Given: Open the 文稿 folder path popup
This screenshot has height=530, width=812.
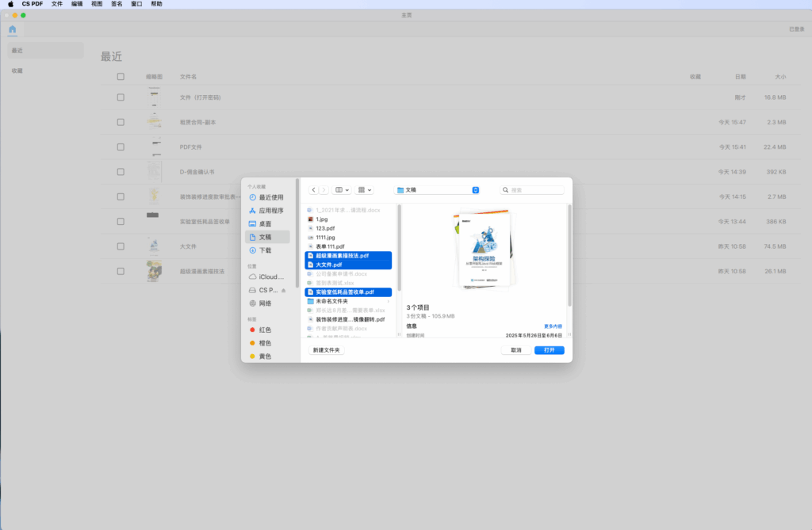Looking at the screenshot, I should (438, 190).
